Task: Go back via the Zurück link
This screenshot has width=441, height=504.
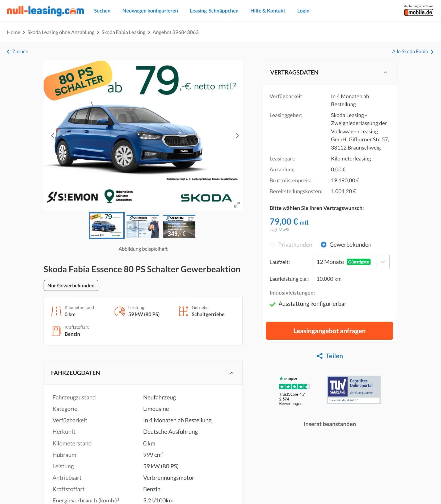Action: pos(18,51)
